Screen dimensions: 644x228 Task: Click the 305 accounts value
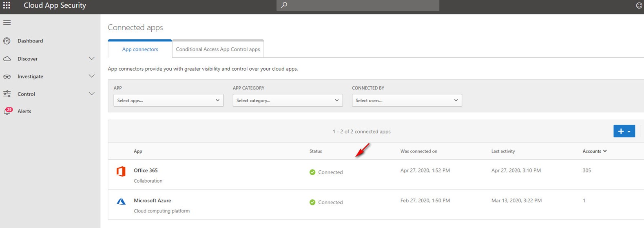(x=586, y=170)
